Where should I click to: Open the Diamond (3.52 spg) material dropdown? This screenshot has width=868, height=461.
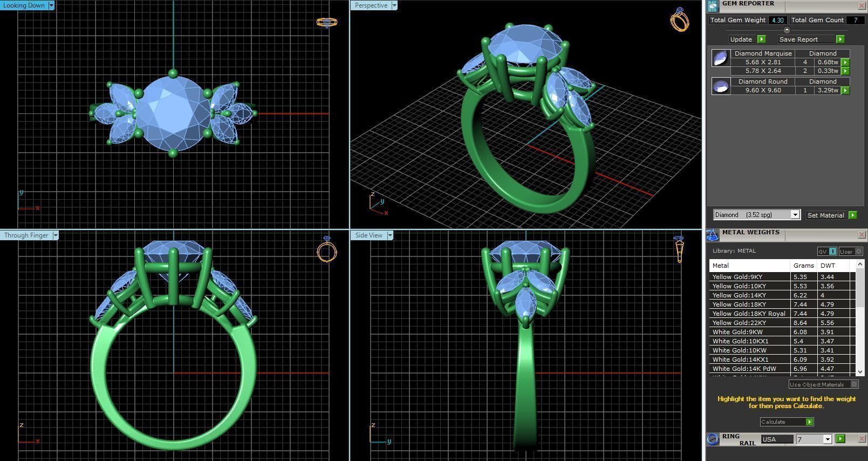(795, 215)
